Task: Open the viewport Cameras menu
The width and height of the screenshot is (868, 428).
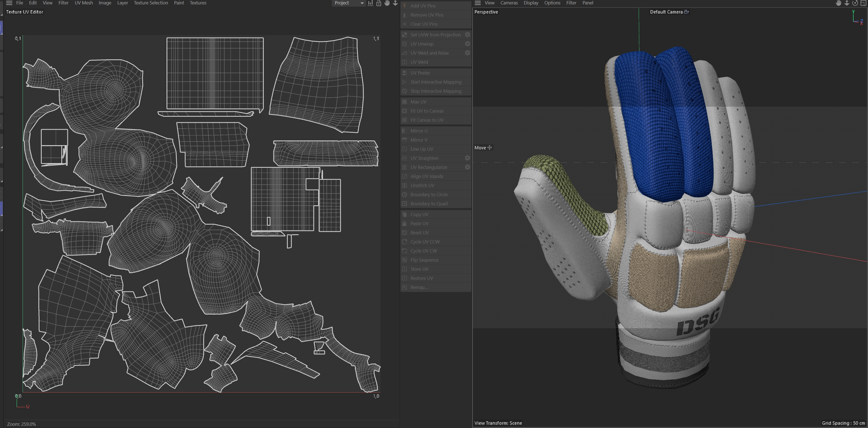Action: click(509, 3)
